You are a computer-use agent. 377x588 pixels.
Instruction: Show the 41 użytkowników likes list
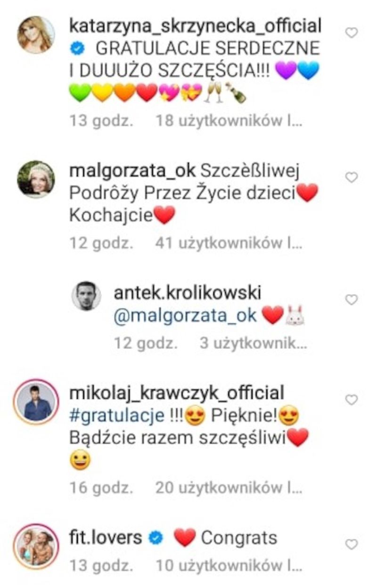pyautogui.click(x=229, y=244)
